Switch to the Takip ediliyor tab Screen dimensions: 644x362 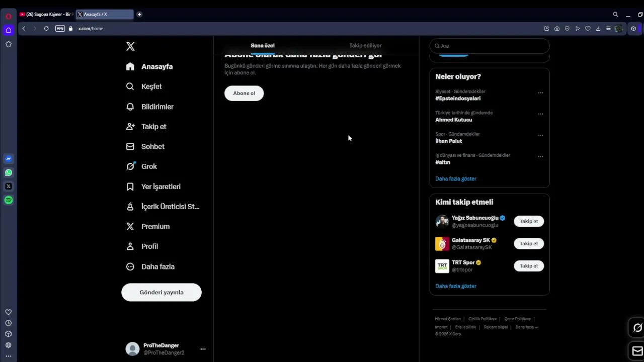(365, 45)
